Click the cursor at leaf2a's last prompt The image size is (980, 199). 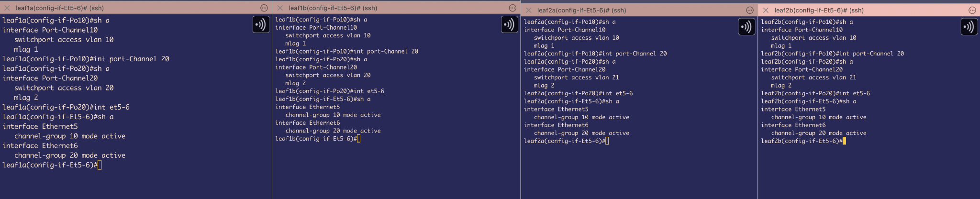(607, 141)
